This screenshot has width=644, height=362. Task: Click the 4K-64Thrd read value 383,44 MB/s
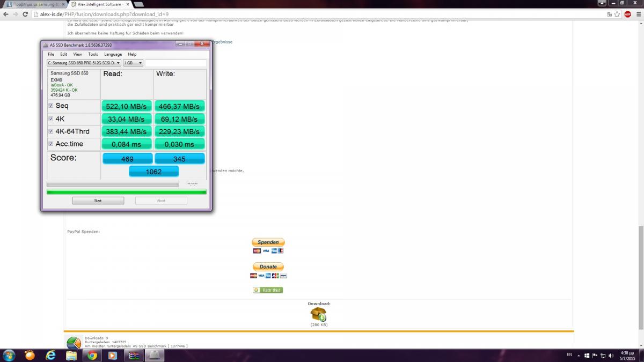127,131
